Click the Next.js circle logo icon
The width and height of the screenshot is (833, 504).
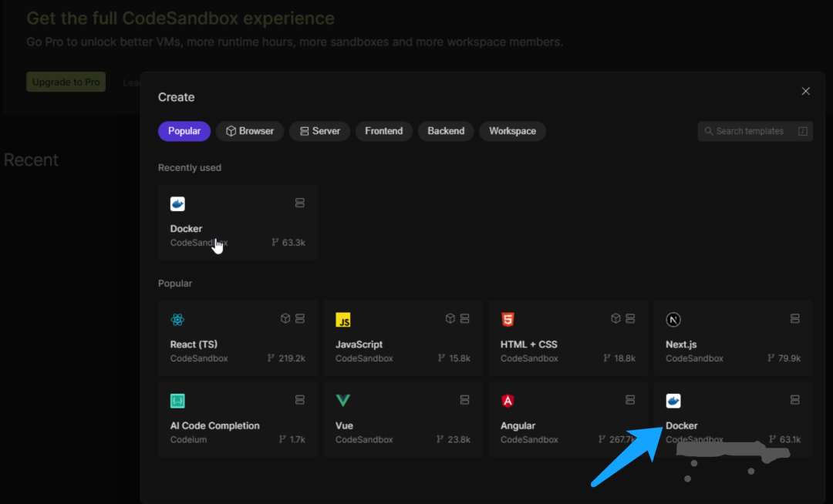(x=673, y=318)
